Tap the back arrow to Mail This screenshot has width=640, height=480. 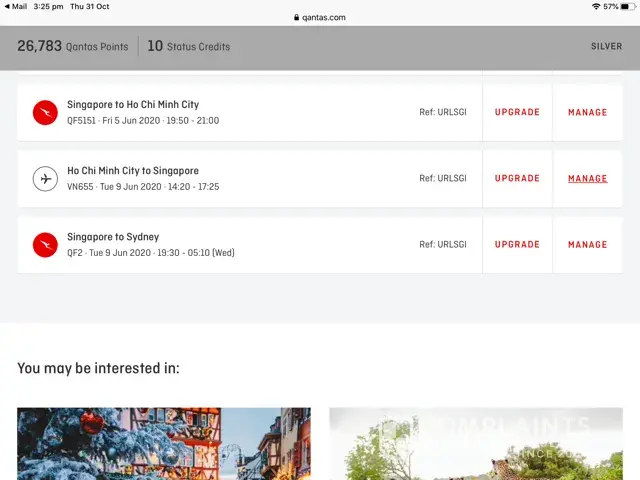coord(6,6)
